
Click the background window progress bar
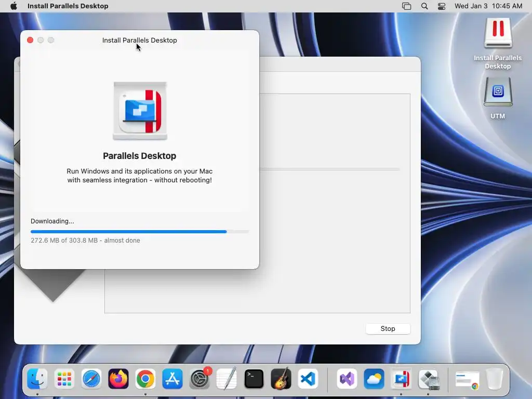click(330, 169)
